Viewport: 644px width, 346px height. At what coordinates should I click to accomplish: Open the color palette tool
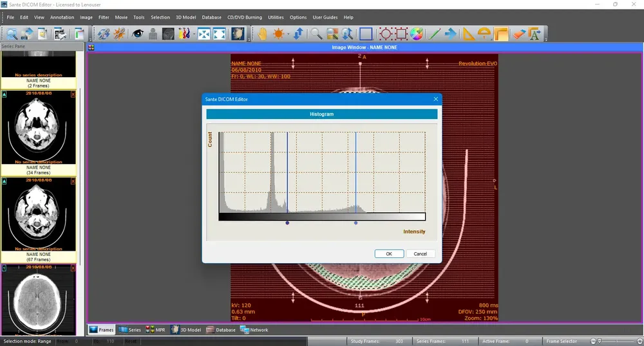(x=417, y=34)
